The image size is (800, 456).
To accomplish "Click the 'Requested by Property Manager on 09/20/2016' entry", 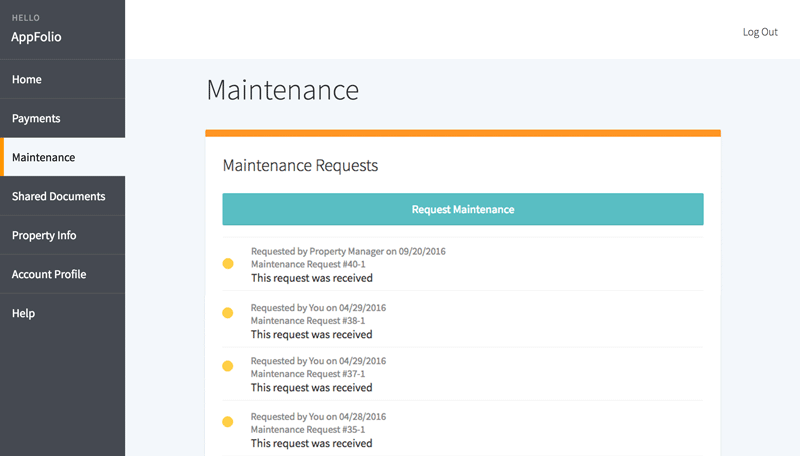I will (348, 251).
